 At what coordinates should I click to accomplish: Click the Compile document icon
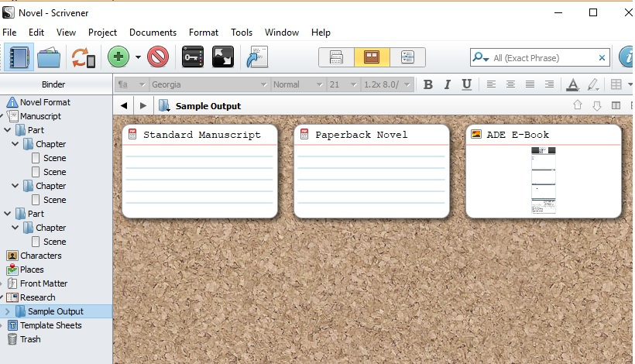[256, 57]
